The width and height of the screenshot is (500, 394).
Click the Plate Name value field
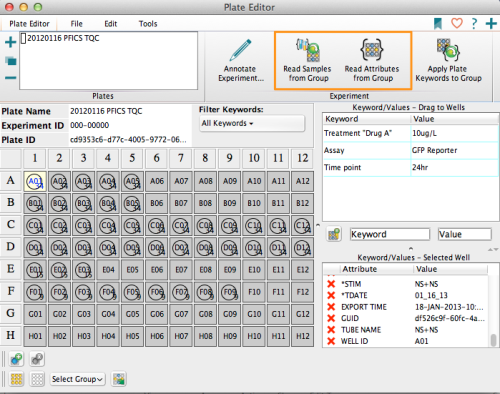coord(130,111)
